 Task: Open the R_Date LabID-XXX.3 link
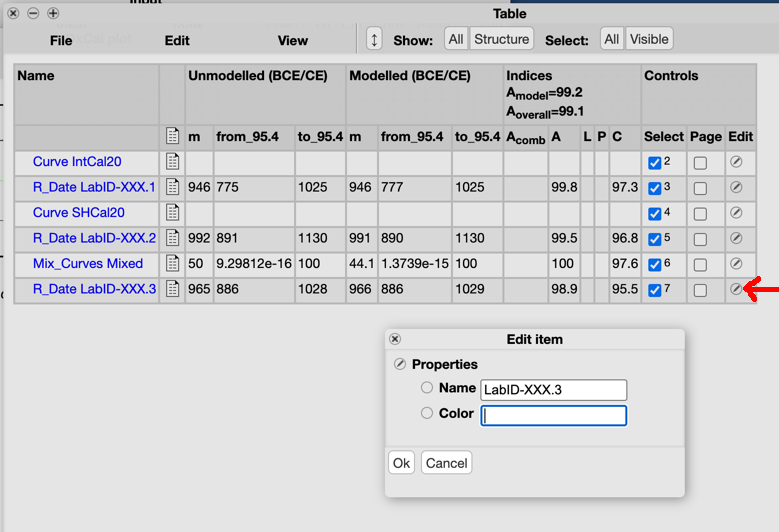point(94,289)
